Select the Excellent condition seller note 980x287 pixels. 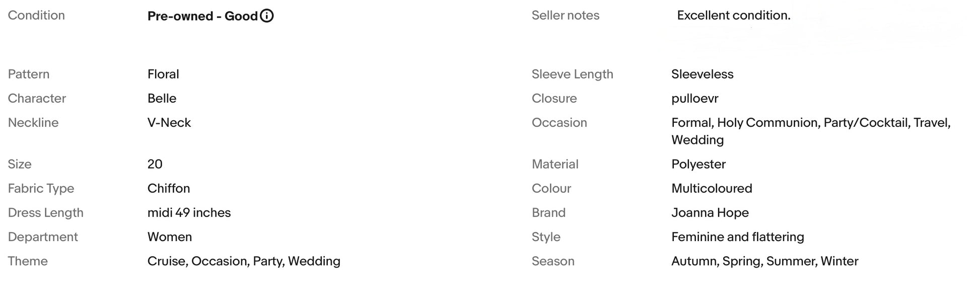point(734,16)
